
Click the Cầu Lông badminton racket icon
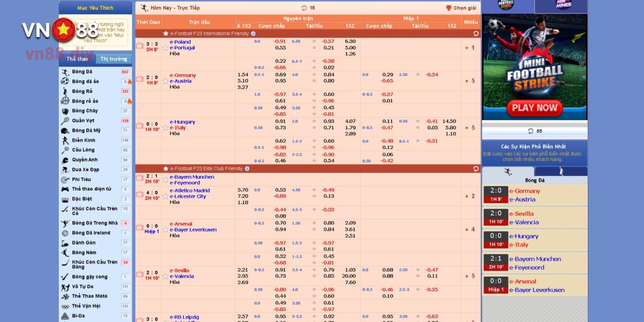click(x=65, y=150)
